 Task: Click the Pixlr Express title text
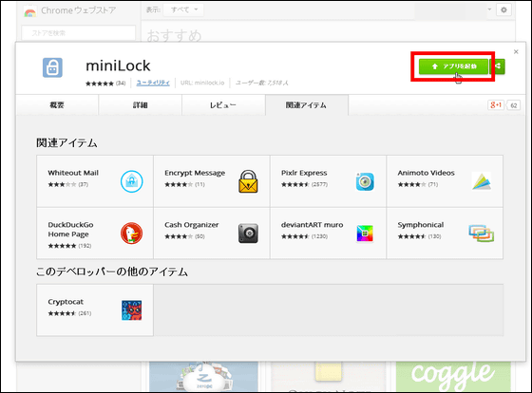click(304, 173)
